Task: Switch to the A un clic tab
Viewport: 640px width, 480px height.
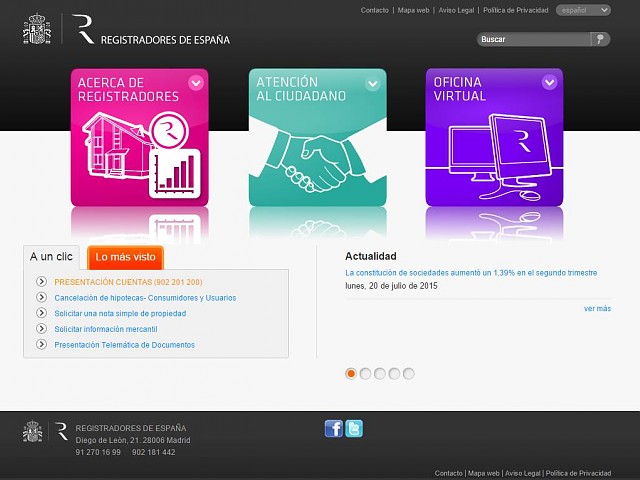Action: [51, 257]
